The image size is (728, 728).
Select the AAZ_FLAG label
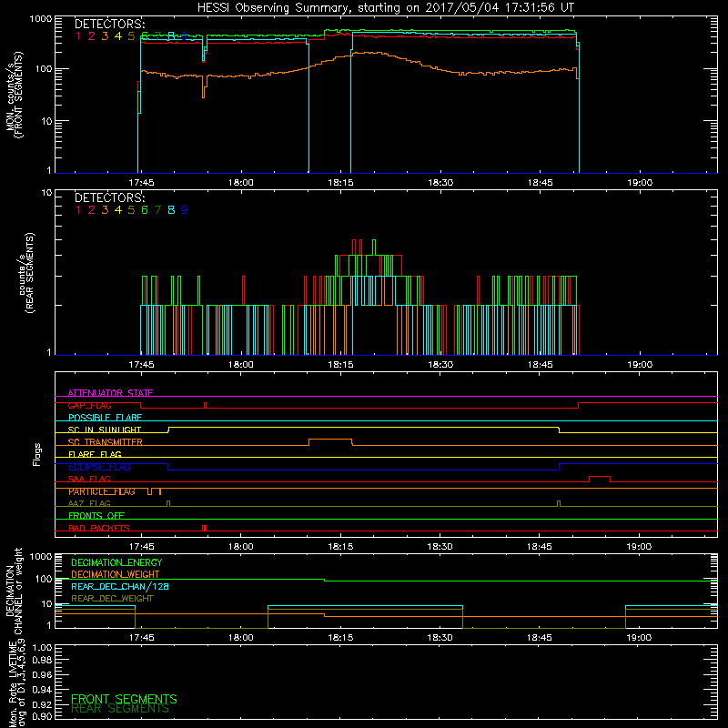pyautogui.click(x=89, y=504)
